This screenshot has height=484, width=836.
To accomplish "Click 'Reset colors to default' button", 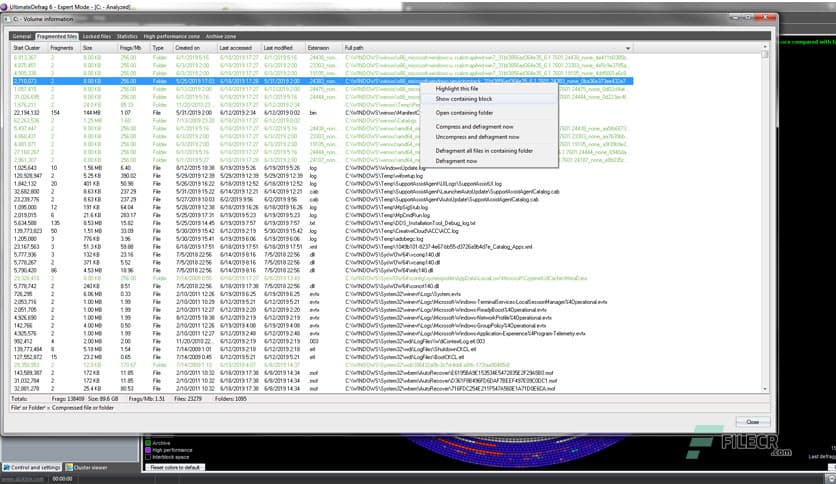I will tap(174, 467).
